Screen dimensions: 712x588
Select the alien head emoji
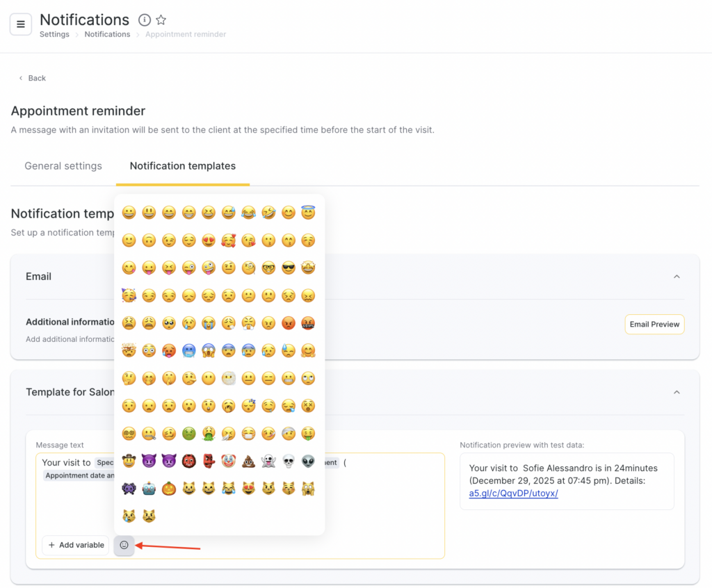(308, 461)
